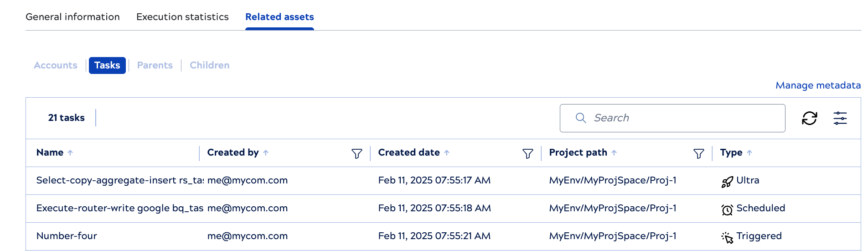Click the Triggered type label

[x=759, y=236]
